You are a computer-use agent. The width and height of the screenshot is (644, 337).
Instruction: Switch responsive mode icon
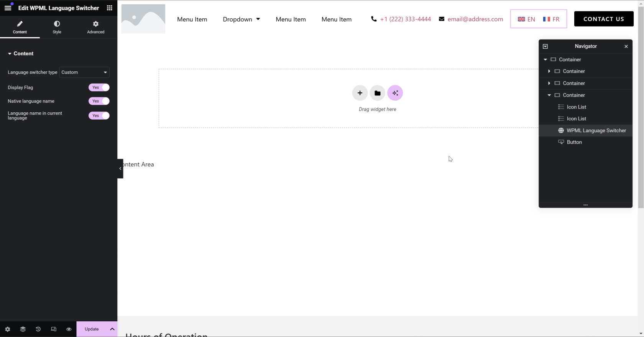click(x=54, y=329)
